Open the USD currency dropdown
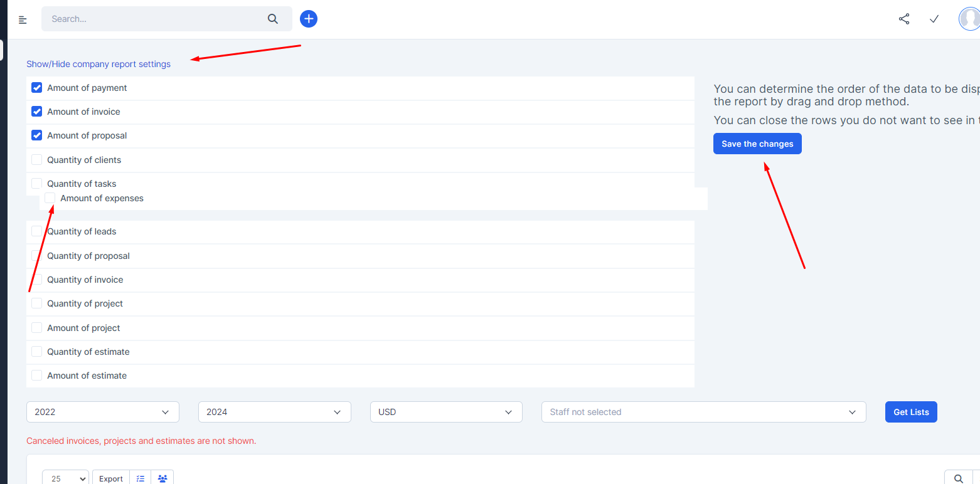This screenshot has width=980, height=484. [446, 412]
